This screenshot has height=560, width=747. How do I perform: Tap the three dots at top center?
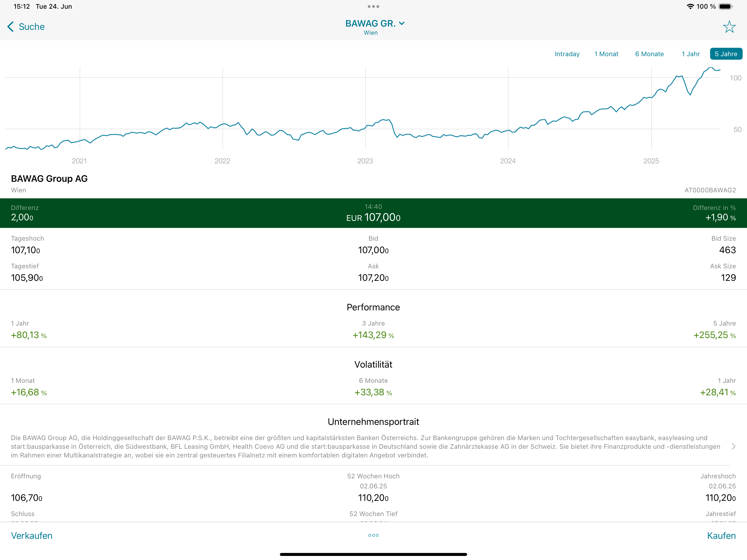[373, 7]
